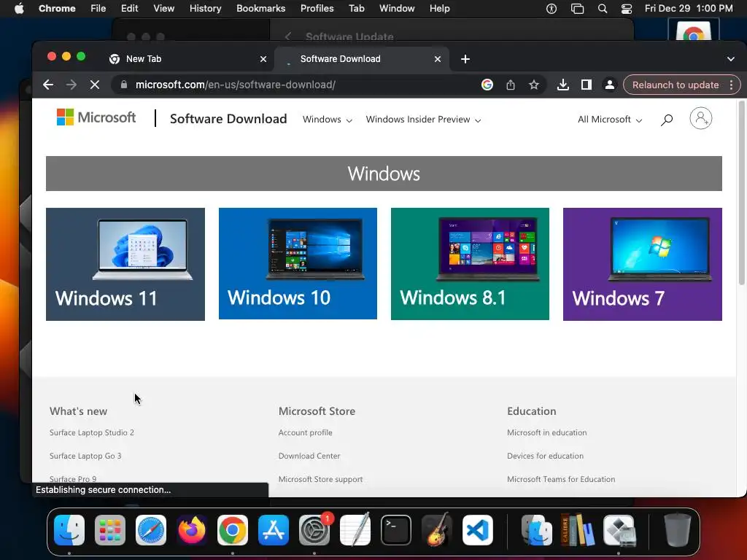Close the New Tab tab
Image resolution: width=747 pixels, height=560 pixels.
click(263, 59)
